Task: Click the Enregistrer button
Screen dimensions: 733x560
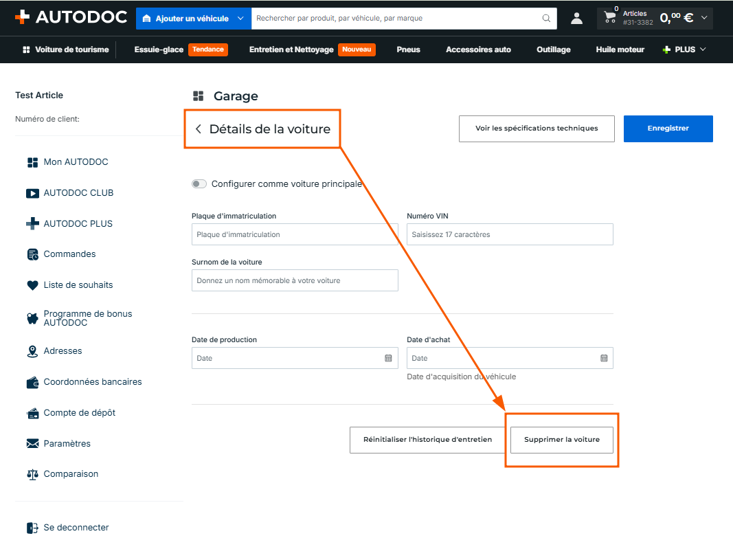Action: click(x=668, y=128)
